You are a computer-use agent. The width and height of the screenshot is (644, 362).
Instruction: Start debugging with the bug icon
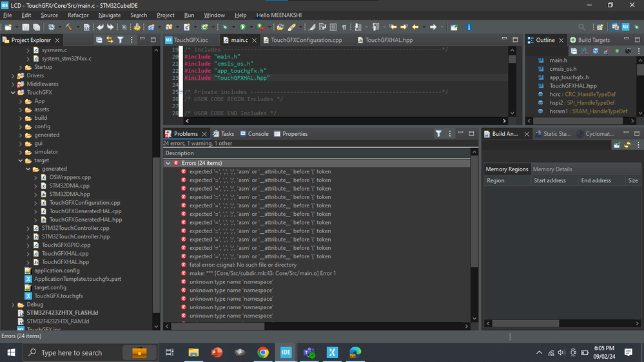tap(225, 27)
